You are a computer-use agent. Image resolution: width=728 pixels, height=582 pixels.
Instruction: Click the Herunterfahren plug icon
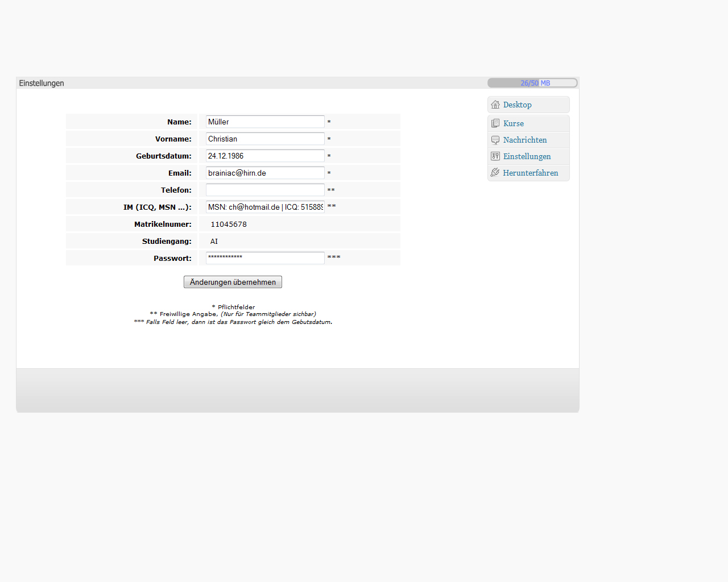(495, 173)
